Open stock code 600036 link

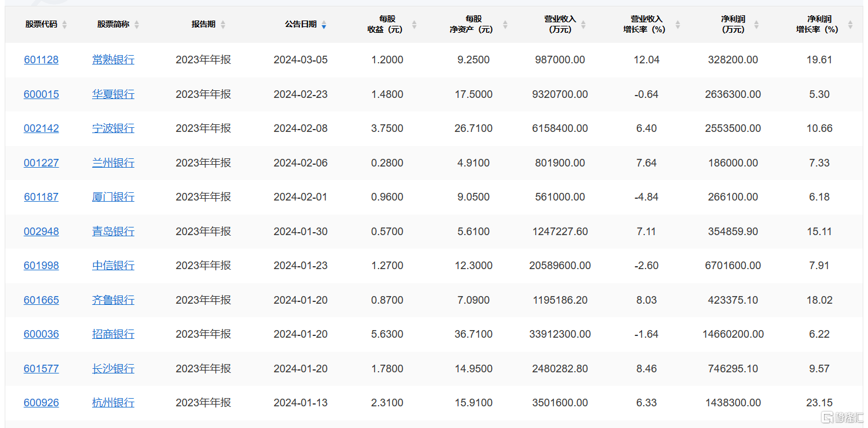pyautogui.click(x=41, y=334)
